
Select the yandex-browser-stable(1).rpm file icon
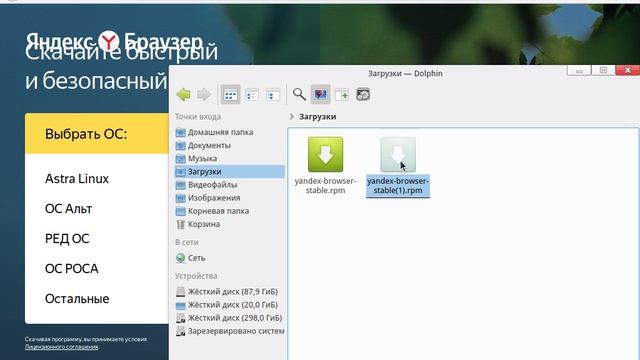pyautogui.click(x=398, y=154)
